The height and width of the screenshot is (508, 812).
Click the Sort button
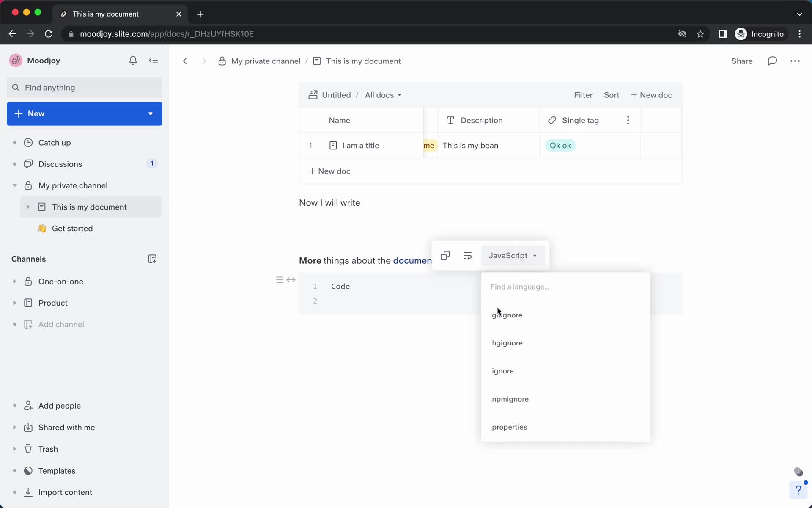612,95
